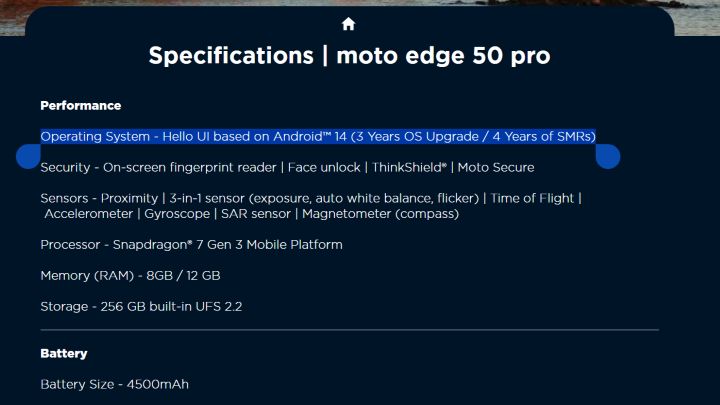
Task: Click the Face unlock text
Action: pos(324,167)
